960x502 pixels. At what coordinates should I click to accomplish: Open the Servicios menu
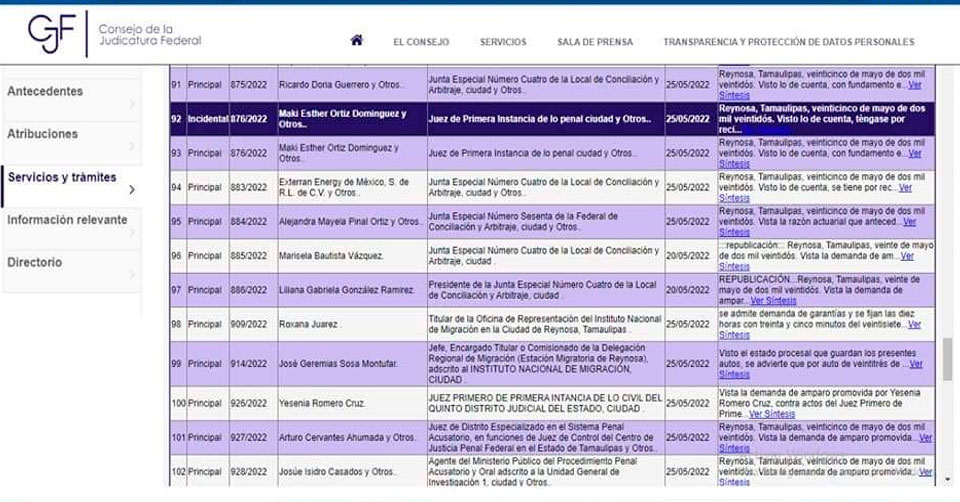503,42
